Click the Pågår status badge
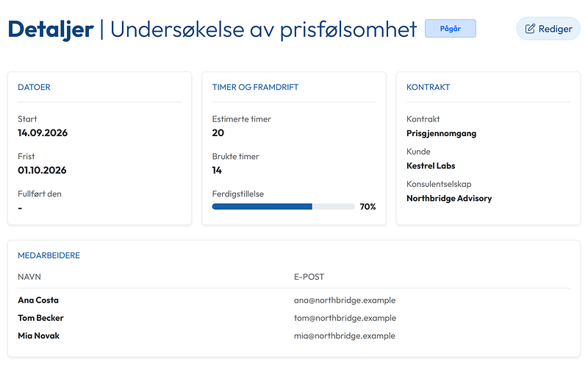 pos(451,29)
